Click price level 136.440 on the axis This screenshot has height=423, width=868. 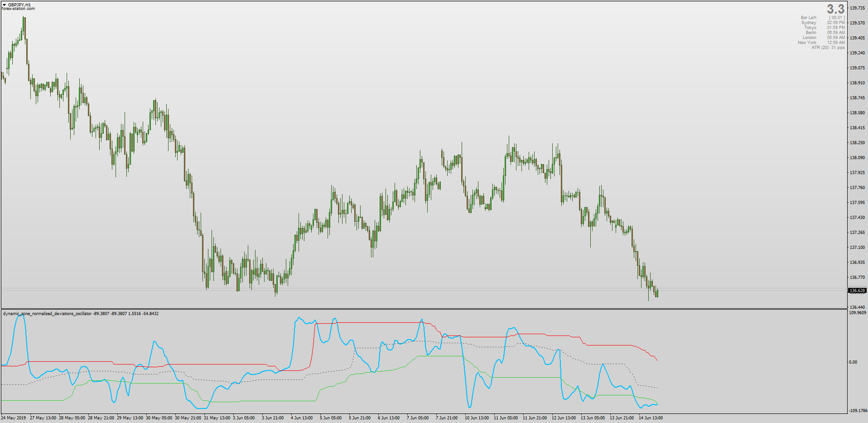857,307
